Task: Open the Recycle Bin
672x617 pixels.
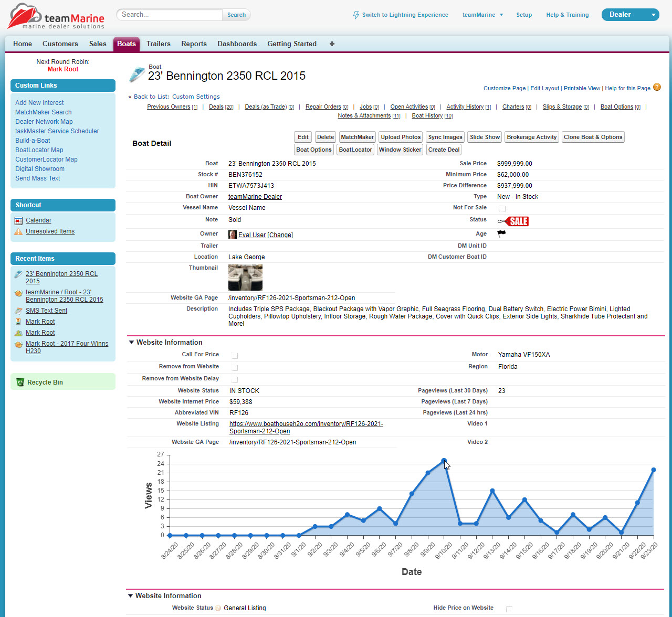Action: pyautogui.click(x=45, y=382)
